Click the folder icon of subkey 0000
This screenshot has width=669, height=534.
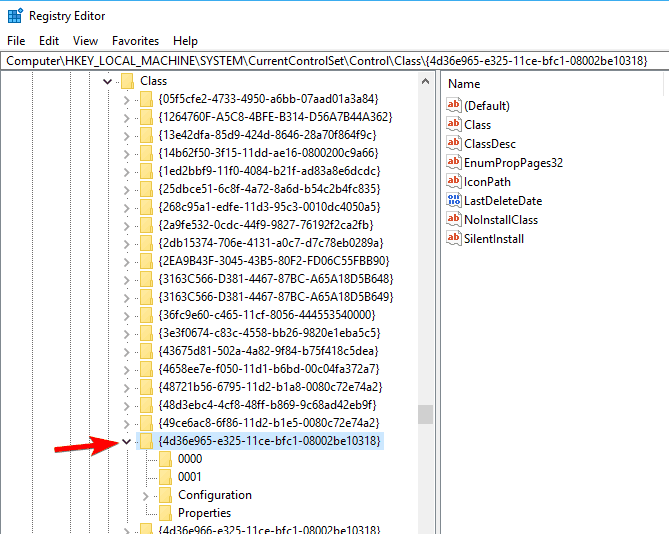165,459
